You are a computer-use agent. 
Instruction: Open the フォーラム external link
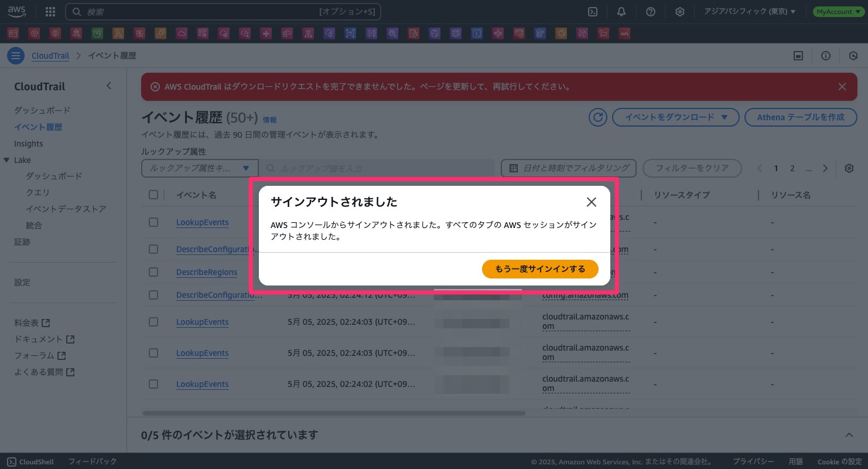(40, 355)
